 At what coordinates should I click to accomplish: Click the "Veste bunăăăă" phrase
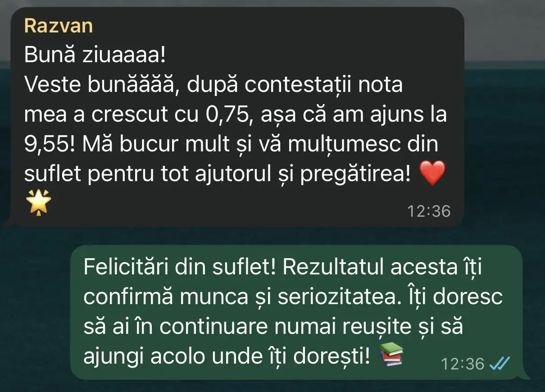[99, 86]
